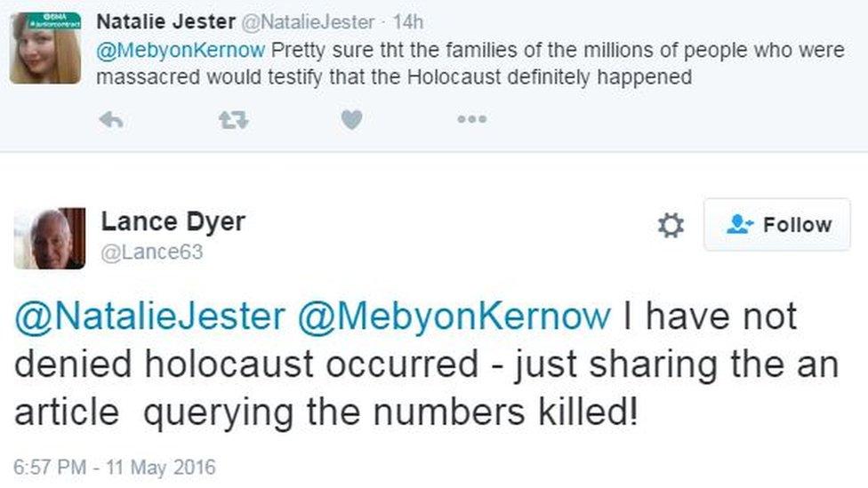
Task: Open the gear settings dropdown on Lance's tweet
Action: pos(671,225)
